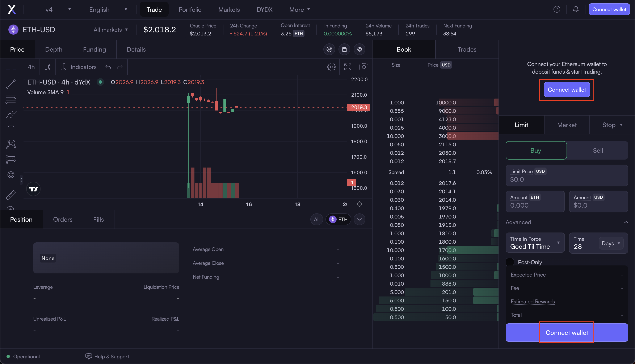Open the Indicators panel
This screenshot has height=364, width=635.
pos(79,67)
